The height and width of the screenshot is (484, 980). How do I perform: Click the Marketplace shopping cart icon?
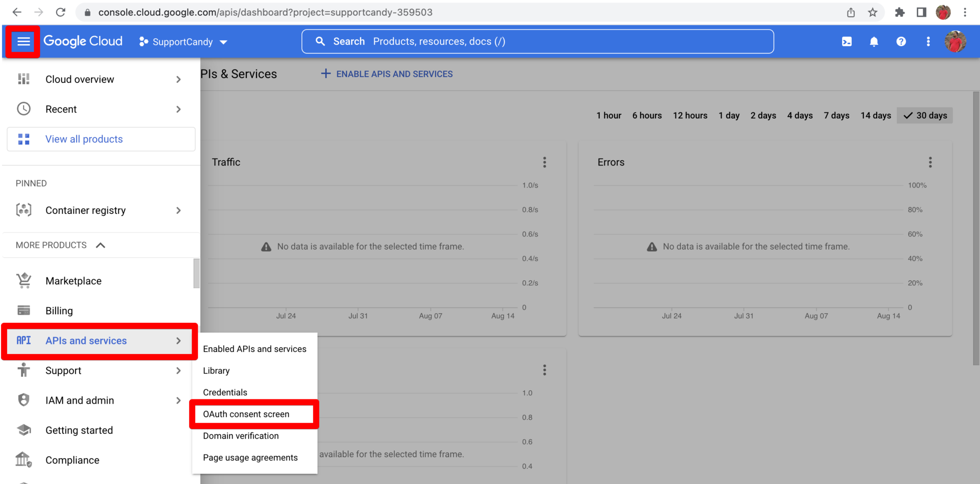23,281
